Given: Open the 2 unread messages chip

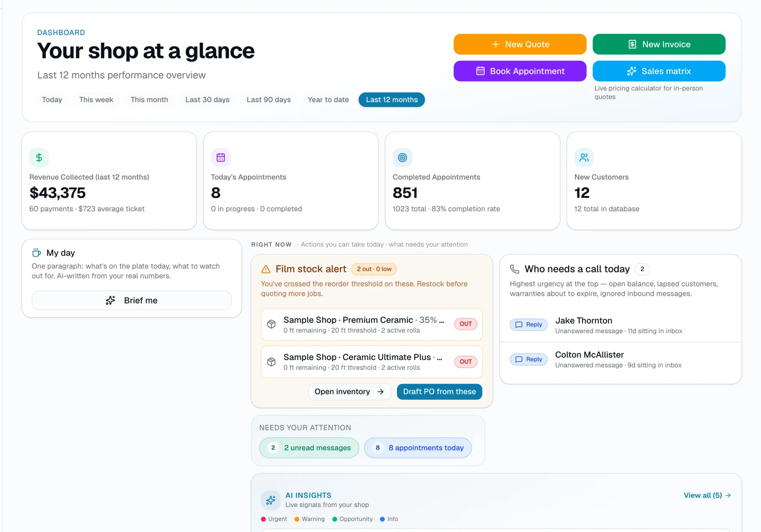Looking at the screenshot, I should pos(309,448).
